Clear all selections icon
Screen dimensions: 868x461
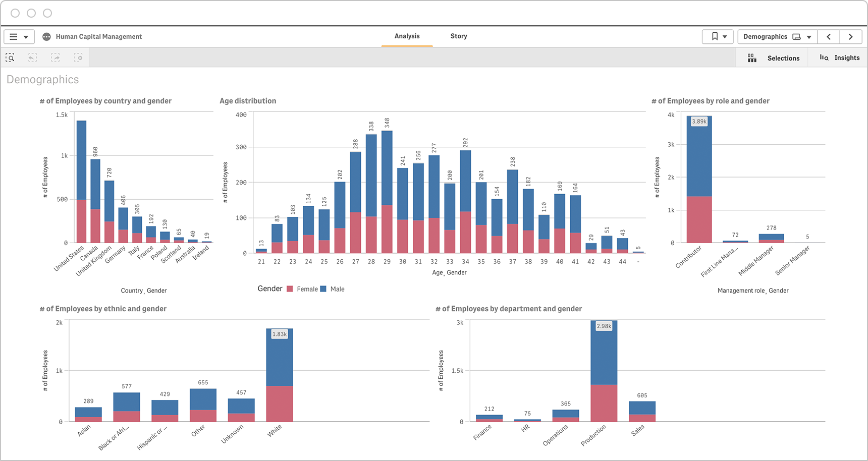point(78,58)
